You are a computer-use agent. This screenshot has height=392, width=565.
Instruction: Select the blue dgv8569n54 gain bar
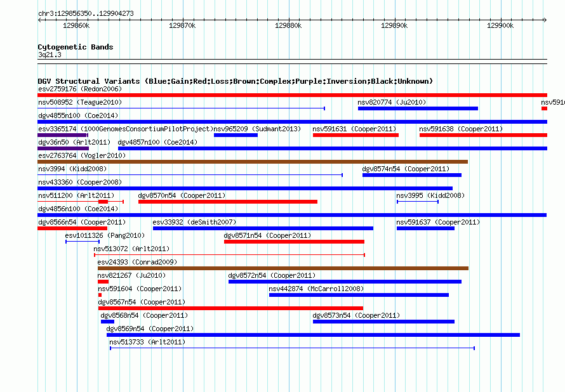(x=313, y=335)
